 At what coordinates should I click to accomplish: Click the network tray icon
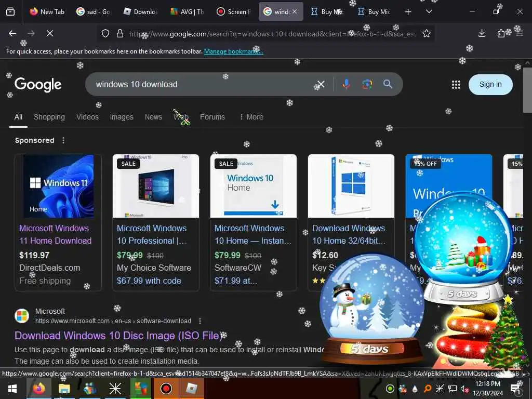tap(453, 389)
